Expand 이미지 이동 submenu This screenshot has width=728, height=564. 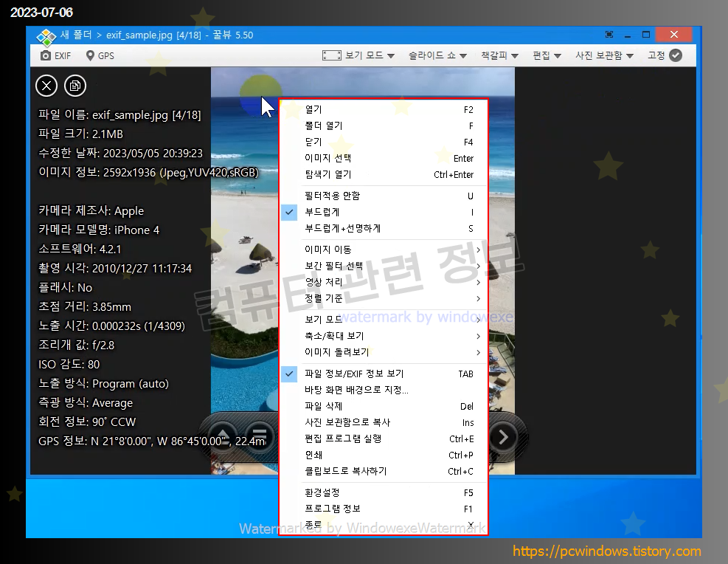pos(384,250)
